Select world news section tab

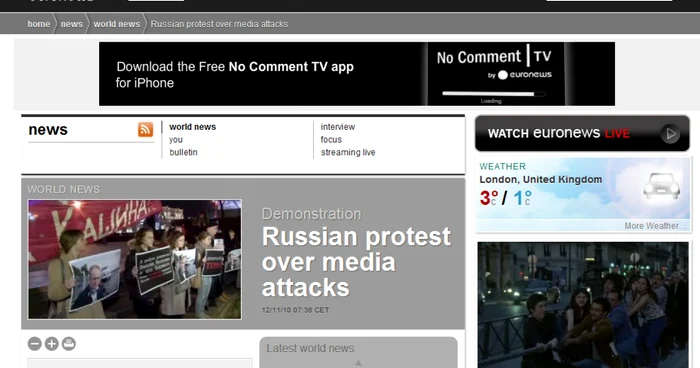point(192,127)
